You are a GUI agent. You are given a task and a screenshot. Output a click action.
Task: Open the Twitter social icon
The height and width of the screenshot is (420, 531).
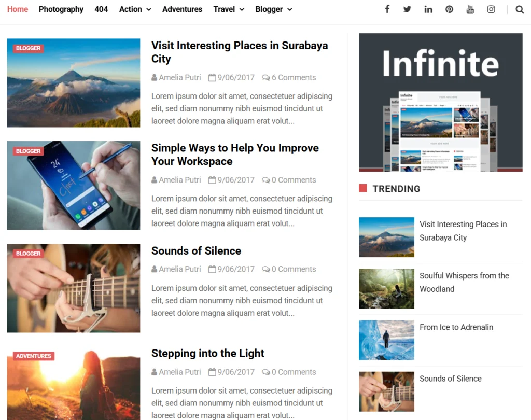coord(408,9)
